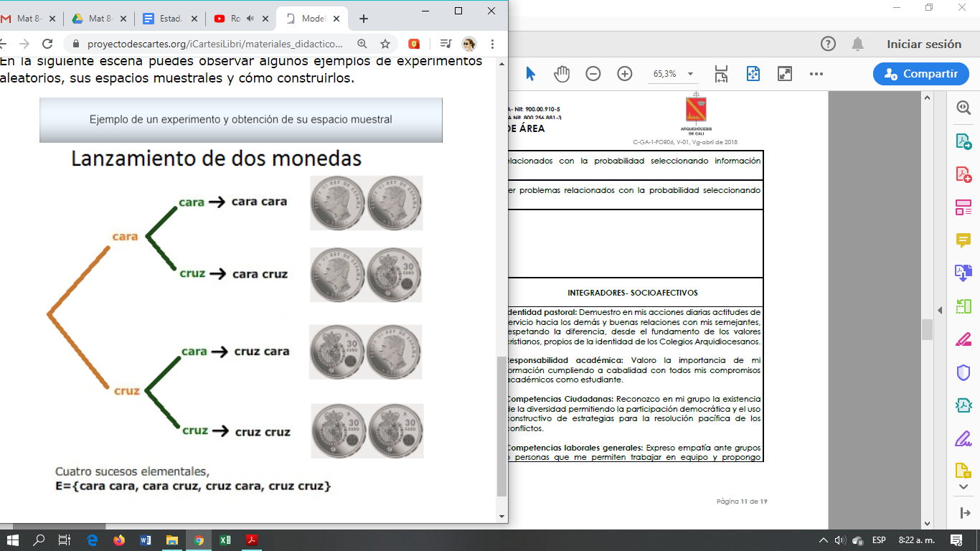The height and width of the screenshot is (551, 980).
Task: Open the volume control in system tray
Action: tap(840, 540)
